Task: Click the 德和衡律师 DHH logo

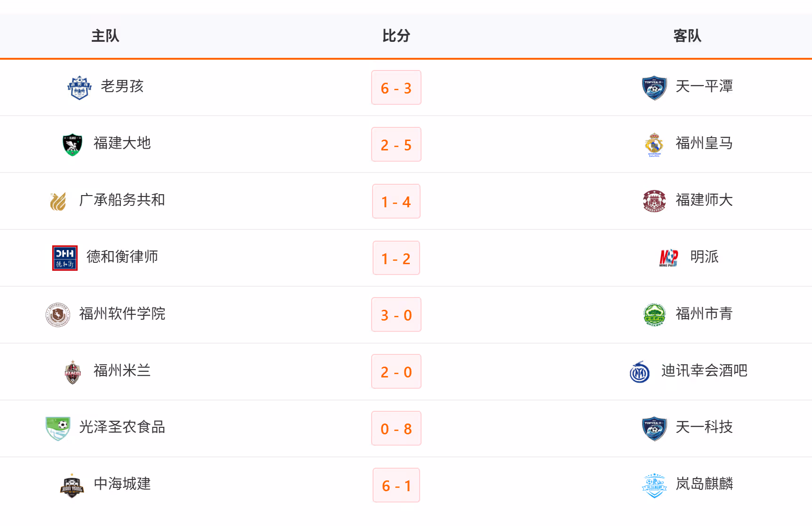Action: click(x=65, y=258)
